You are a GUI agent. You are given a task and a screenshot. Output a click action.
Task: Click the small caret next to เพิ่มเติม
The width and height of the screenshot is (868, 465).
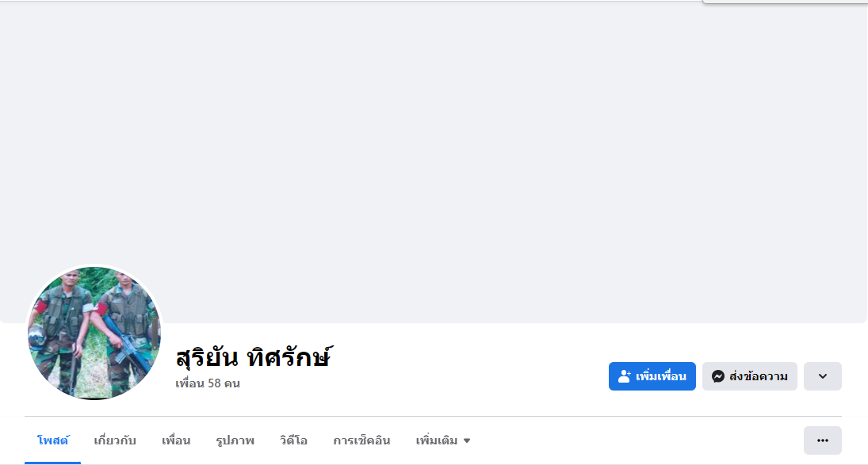(x=467, y=440)
